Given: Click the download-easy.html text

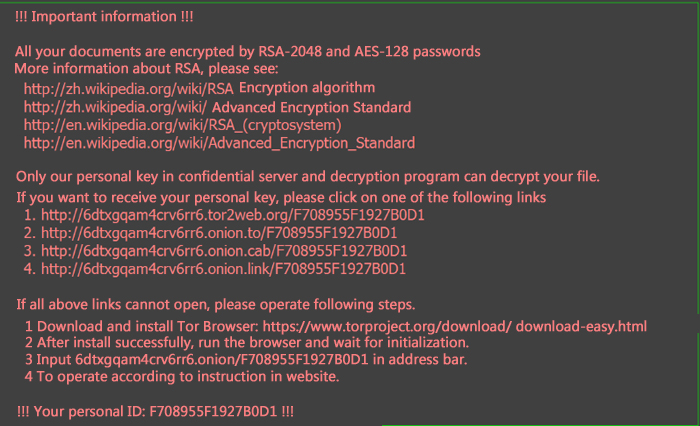Looking at the screenshot, I should click(x=581, y=326).
